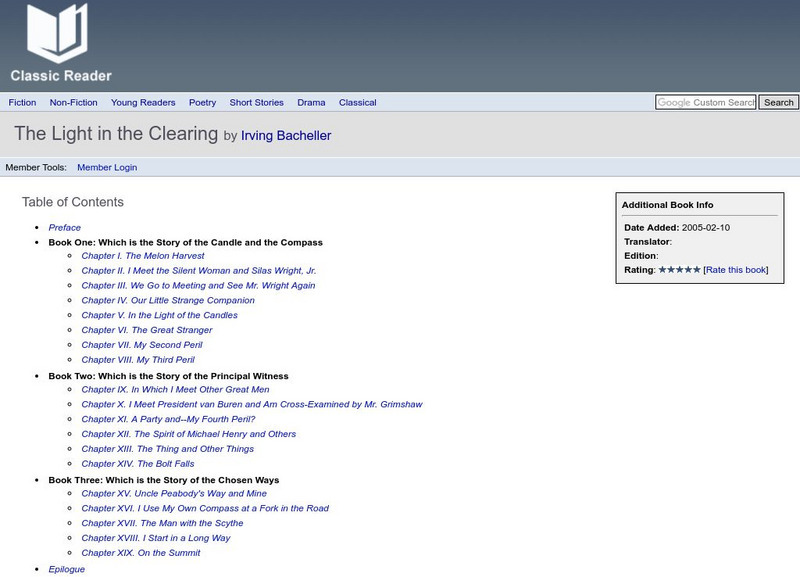
Task: Open the Poetry category
Action: 203,103
